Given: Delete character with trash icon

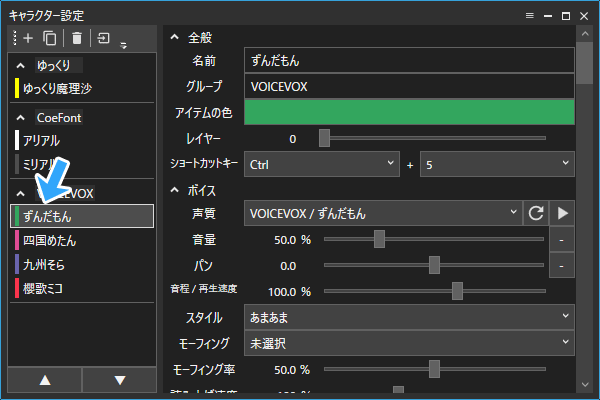Looking at the screenshot, I should pyautogui.click(x=77, y=38).
